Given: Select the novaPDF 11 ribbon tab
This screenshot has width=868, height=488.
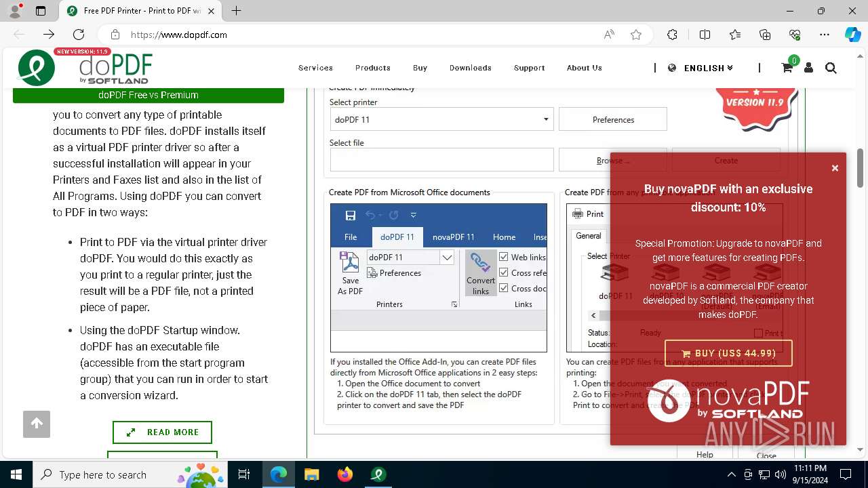Looking at the screenshot, I should [454, 237].
